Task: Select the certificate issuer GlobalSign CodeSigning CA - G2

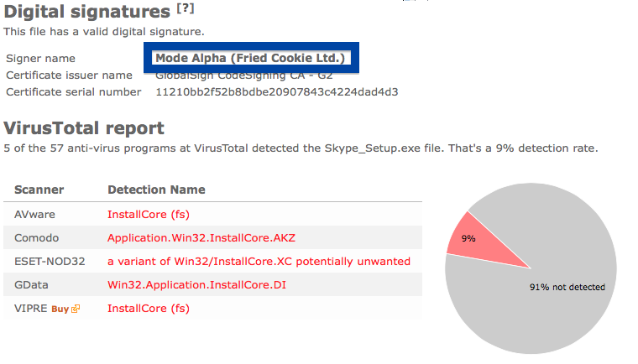Action: click(243, 75)
